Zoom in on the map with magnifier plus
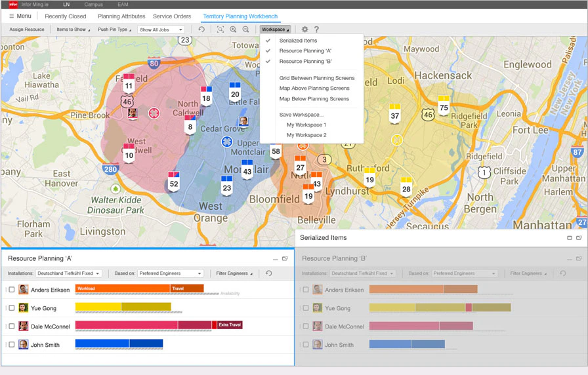The height and width of the screenshot is (375, 588). tap(233, 30)
